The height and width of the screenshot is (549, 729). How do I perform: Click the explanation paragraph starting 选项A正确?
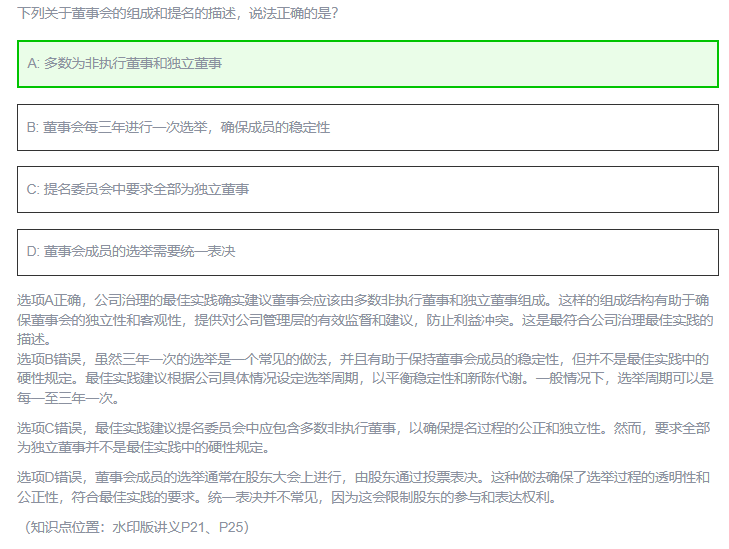pos(365,320)
